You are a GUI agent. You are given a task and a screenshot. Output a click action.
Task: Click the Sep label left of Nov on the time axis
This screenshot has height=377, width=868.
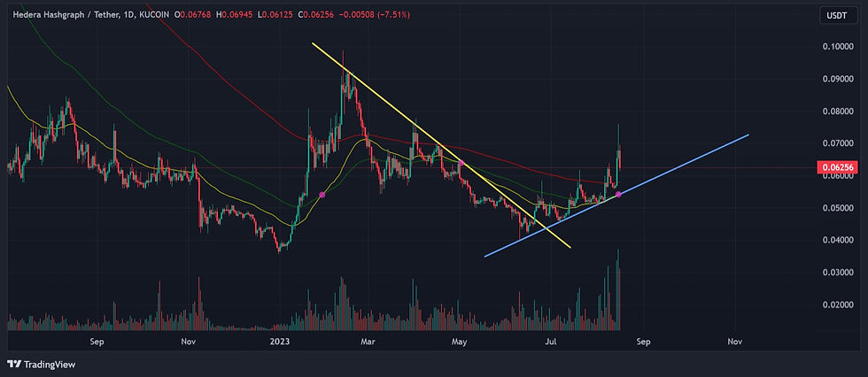point(97,342)
